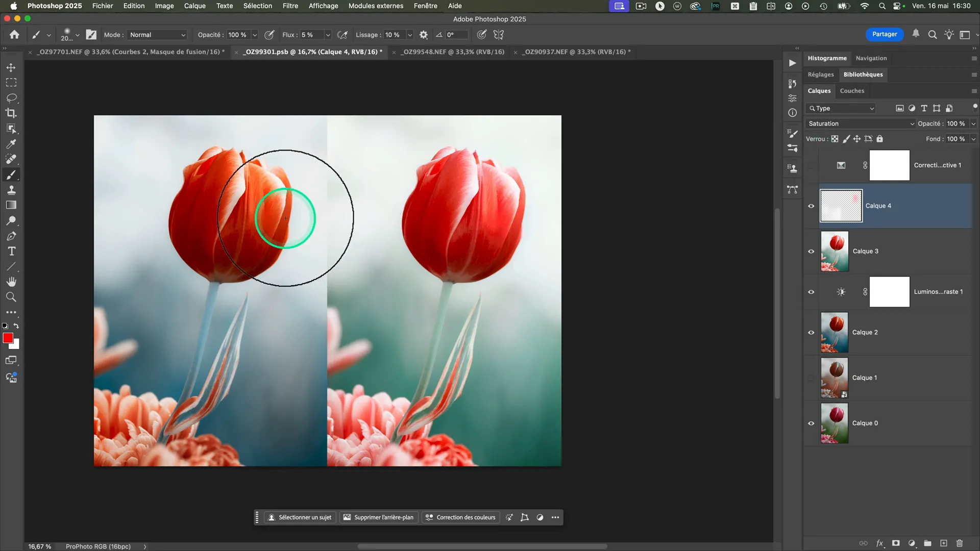Toggle pressure for opacity control
Viewport: 980px width, 551px height.
269,35
